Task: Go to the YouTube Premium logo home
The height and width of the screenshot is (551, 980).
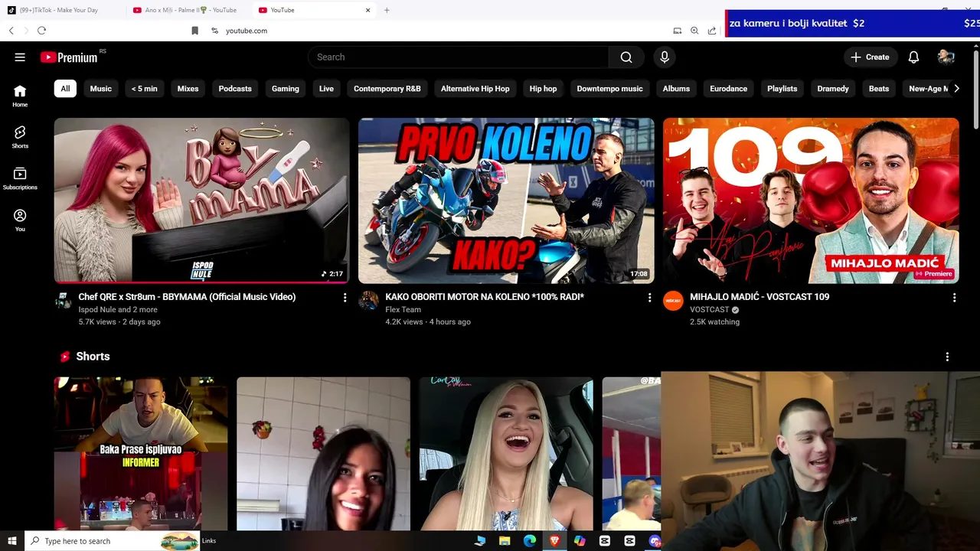Action: (x=69, y=57)
